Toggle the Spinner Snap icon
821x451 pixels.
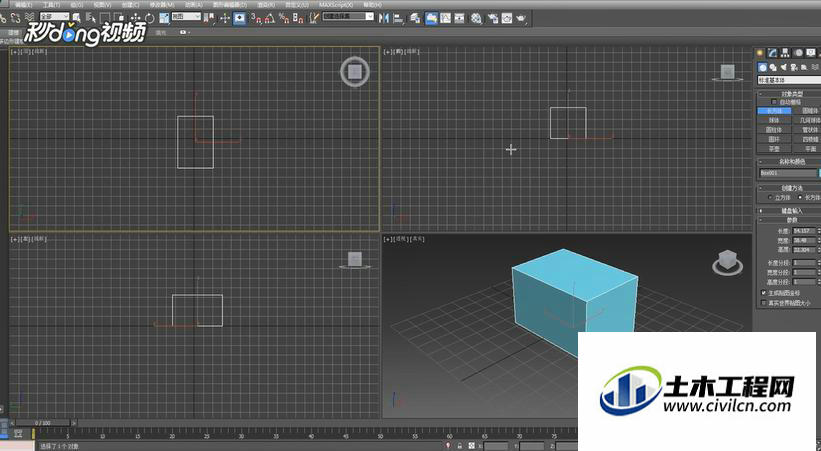[298, 18]
